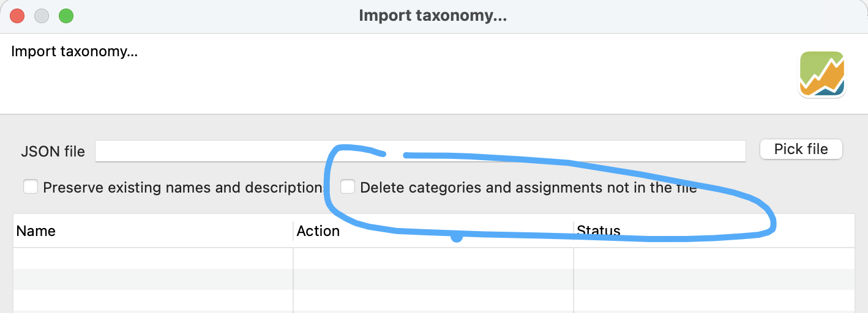Tick Delete categories and assignments checkbox
The height and width of the screenshot is (313, 868).
coord(348,187)
